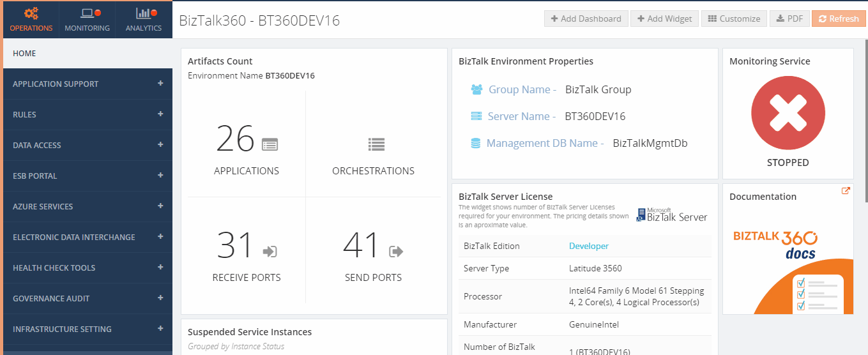Click the Monitoring Service widget title
The width and height of the screenshot is (868, 355).
[x=770, y=61]
